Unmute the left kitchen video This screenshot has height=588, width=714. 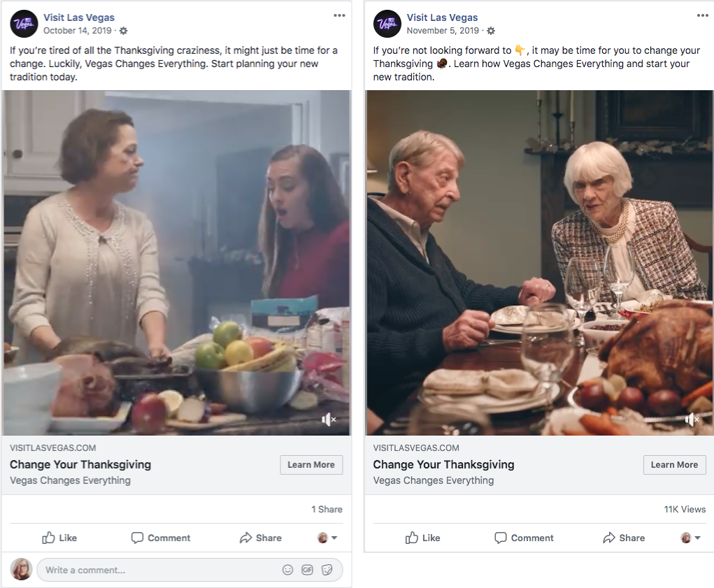tap(329, 420)
